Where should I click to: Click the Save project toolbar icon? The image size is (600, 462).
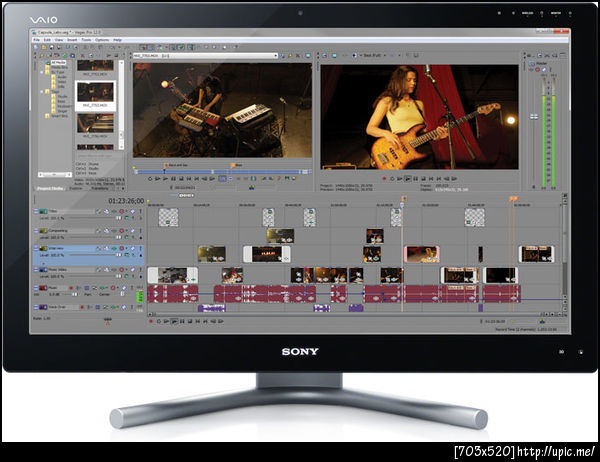click(x=51, y=47)
